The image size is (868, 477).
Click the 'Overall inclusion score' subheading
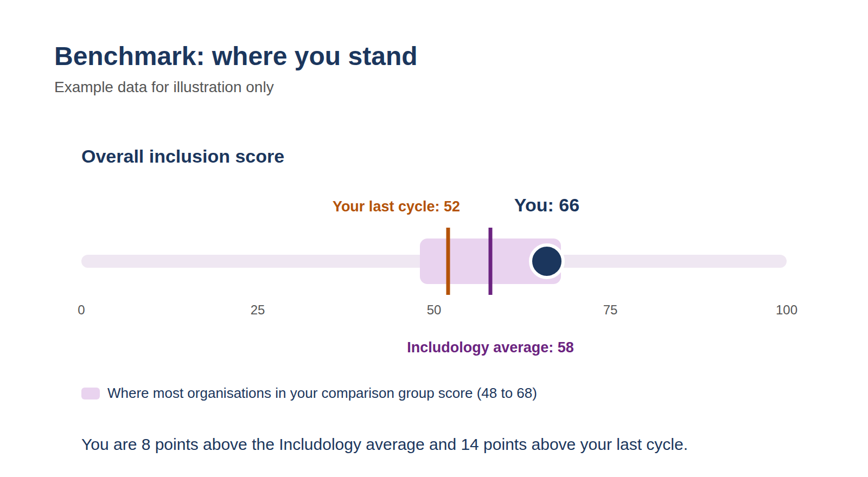[x=183, y=157]
